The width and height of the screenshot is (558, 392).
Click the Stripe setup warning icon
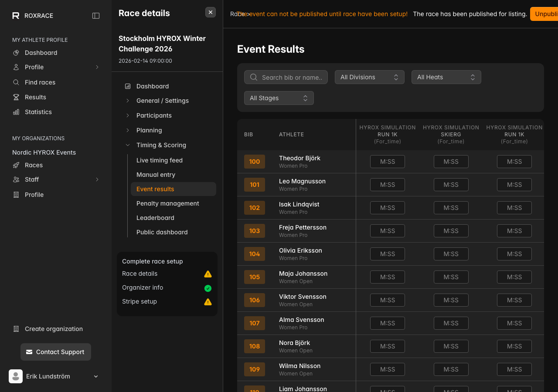click(208, 302)
